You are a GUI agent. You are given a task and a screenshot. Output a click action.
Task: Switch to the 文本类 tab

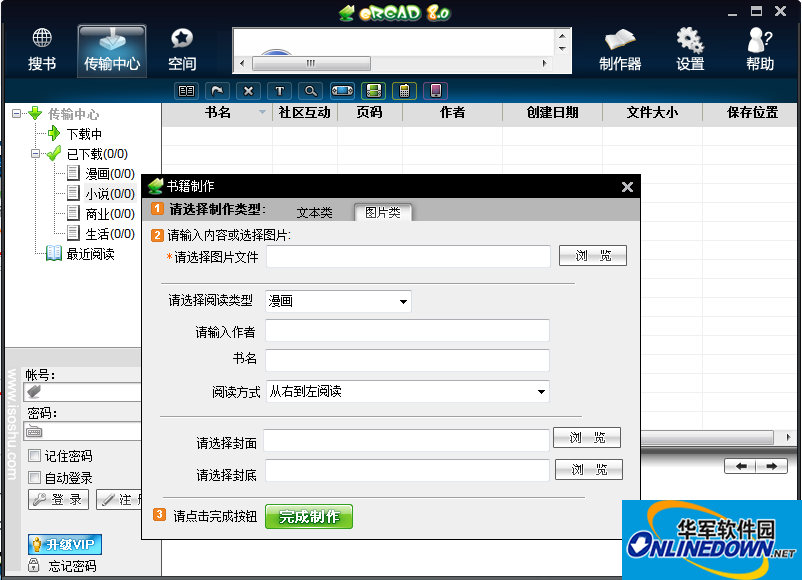(314, 212)
